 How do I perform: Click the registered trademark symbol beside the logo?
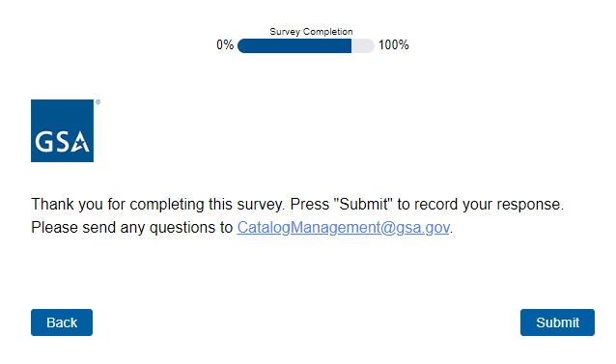click(98, 102)
